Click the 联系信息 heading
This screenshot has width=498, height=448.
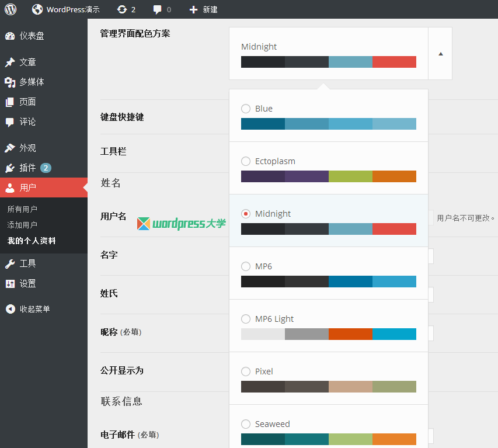pos(121,401)
